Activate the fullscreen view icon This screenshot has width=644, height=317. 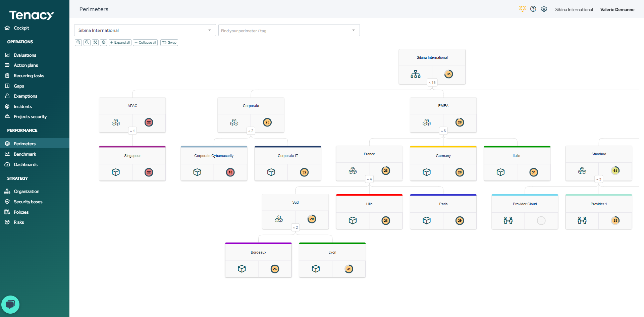coord(95,42)
